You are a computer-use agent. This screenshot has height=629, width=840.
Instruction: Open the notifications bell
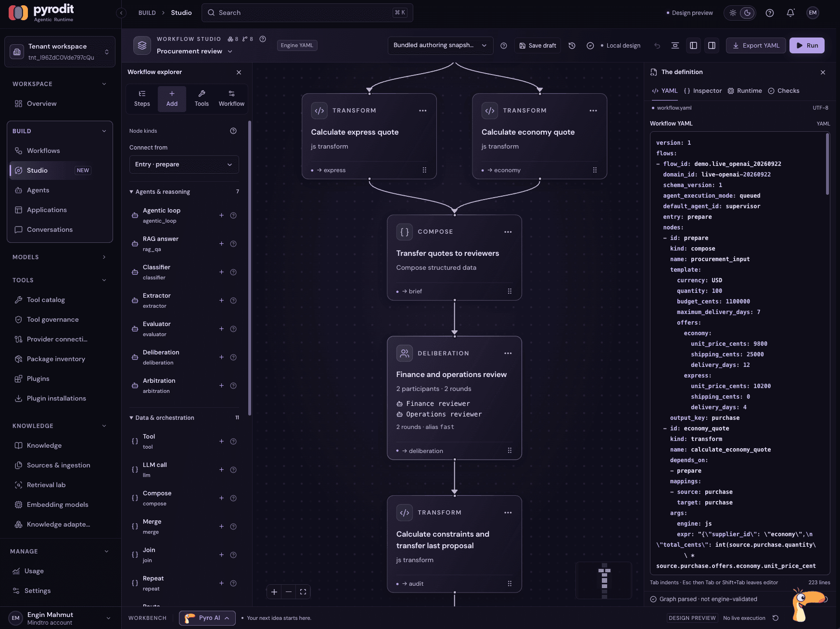point(790,13)
